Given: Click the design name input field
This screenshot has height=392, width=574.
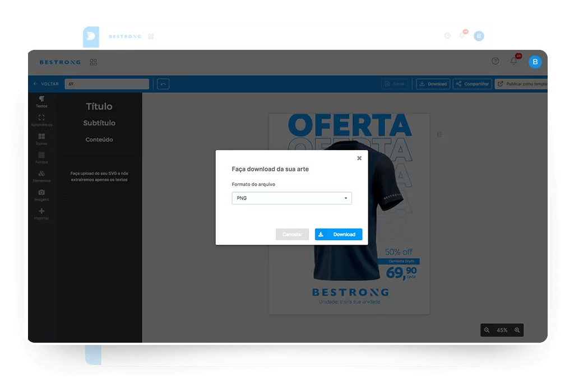Looking at the screenshot, I should pyautogui.click(x=107, y=84).
